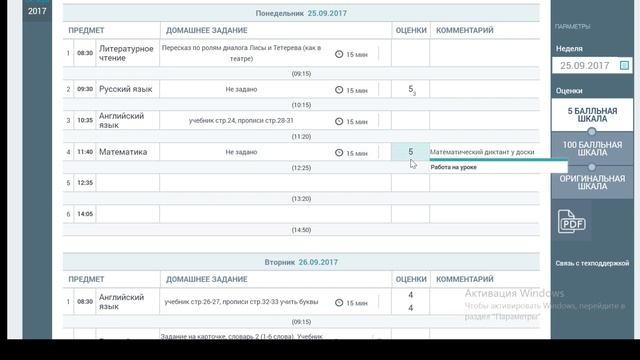Screen dimensions: 640x360
Task: Click Математика subject name
Action: [x=123, y=152]
